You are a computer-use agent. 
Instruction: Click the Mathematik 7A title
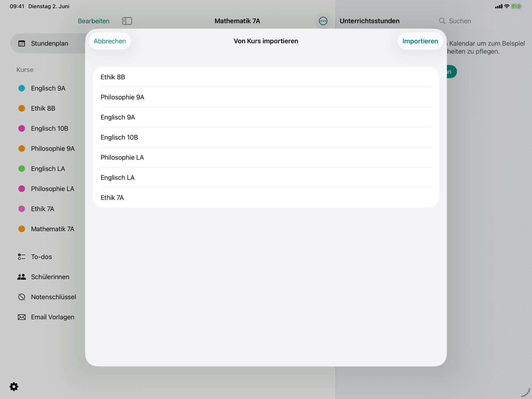(237, 21)
